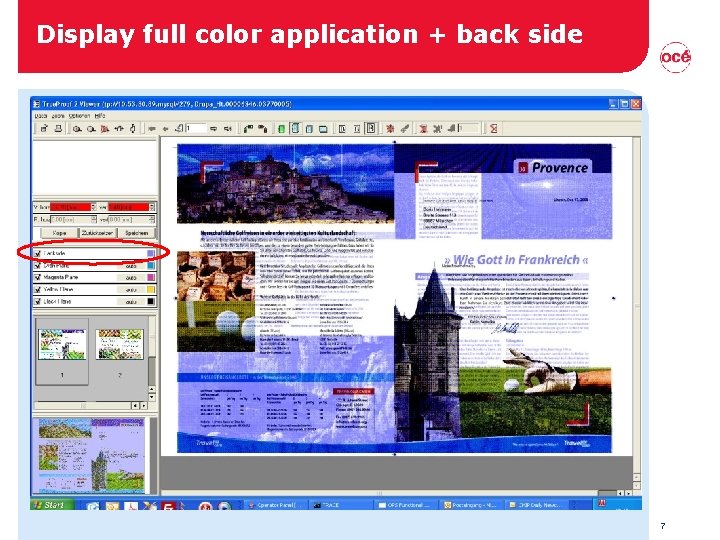The height and width of the screenshot is (540, 720).
Task: Click the open file toolbar icon
Action: [x=44, y=129]
